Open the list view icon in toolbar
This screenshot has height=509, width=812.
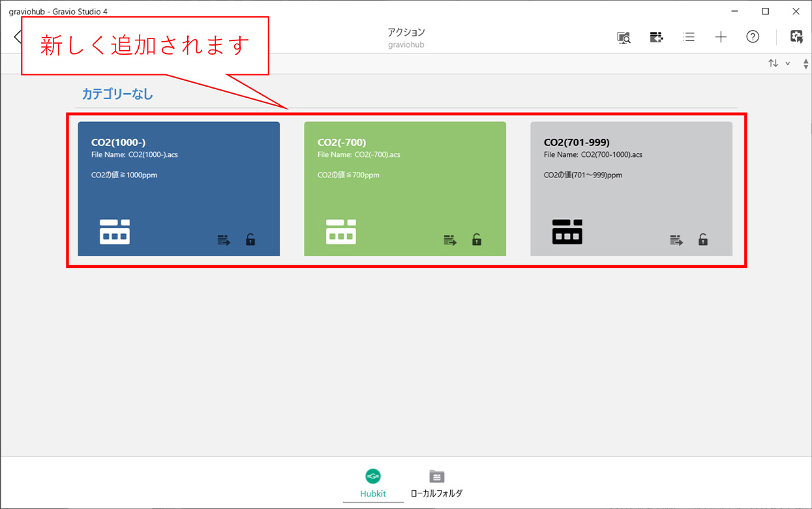689,37
